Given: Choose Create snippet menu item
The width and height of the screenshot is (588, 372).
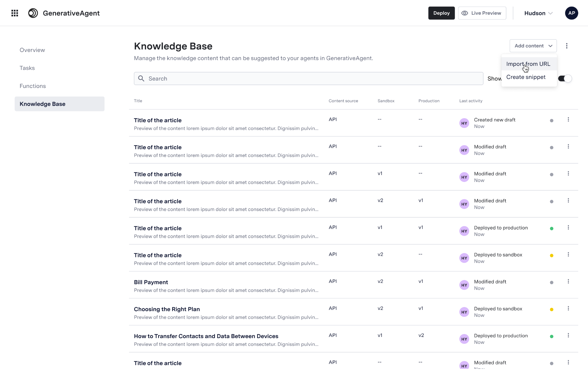Looking at the screenshot, I should (x=526, y=77).
